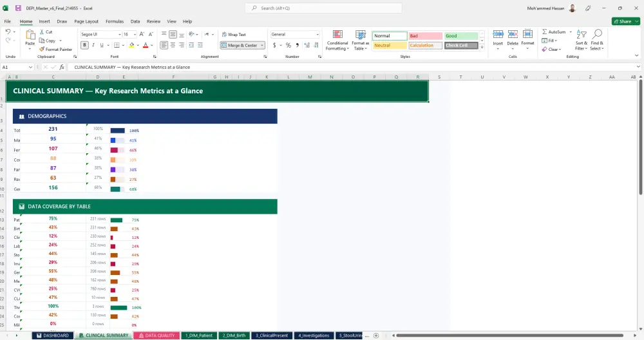This screenshot has height=340, width=644.
Task: Apply the fill color bucket
Action: point(131,45)
